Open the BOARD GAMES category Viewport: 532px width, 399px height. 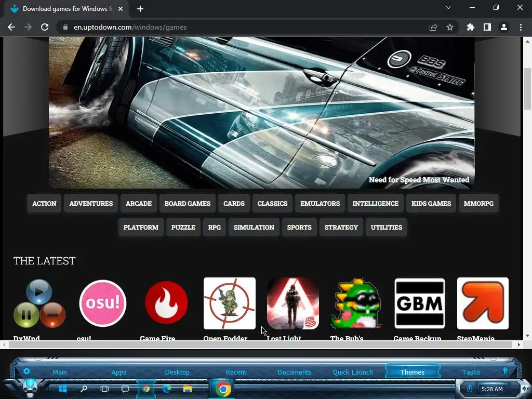pyautogui.click(x=188, y=204)
